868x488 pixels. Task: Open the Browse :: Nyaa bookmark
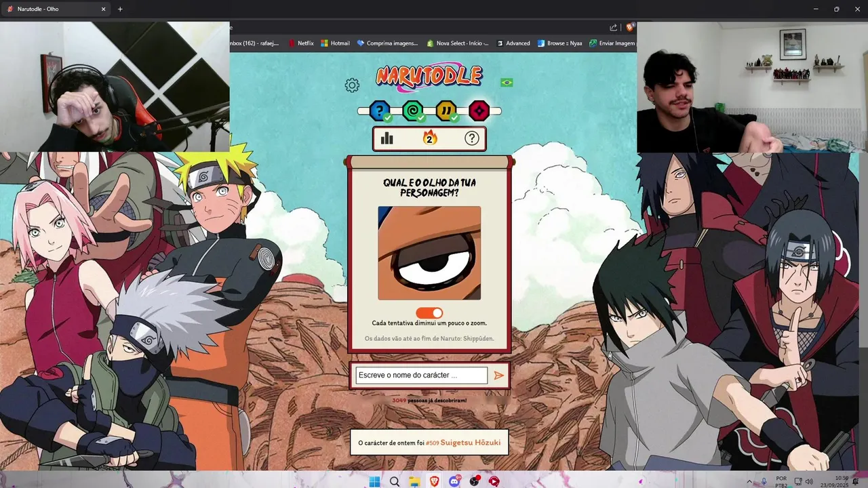(559, 43)
